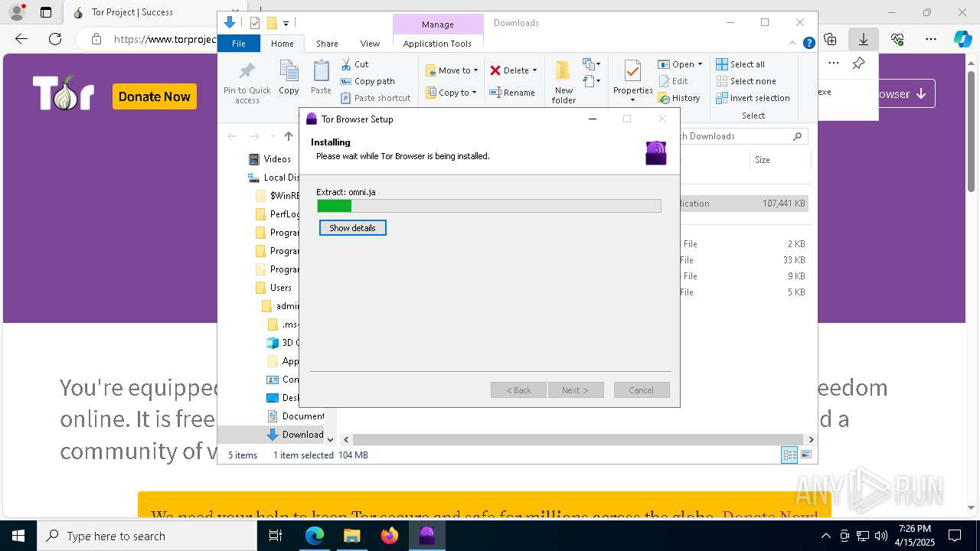
Task: Show details of the Tor installation
Action: coord(352,228)
